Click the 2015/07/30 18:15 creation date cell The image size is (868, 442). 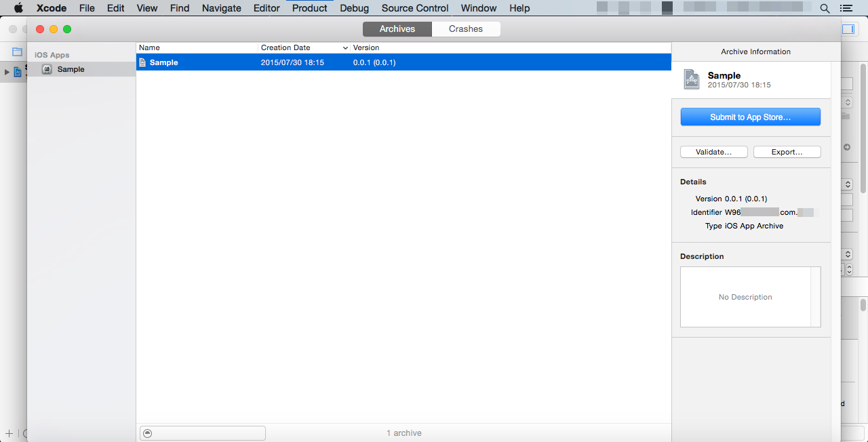point(292,62)
